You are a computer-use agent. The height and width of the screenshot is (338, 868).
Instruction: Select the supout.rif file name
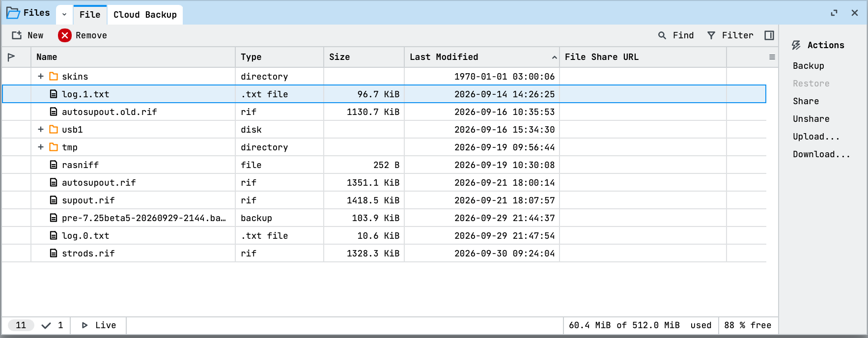[x=88, y=200]
